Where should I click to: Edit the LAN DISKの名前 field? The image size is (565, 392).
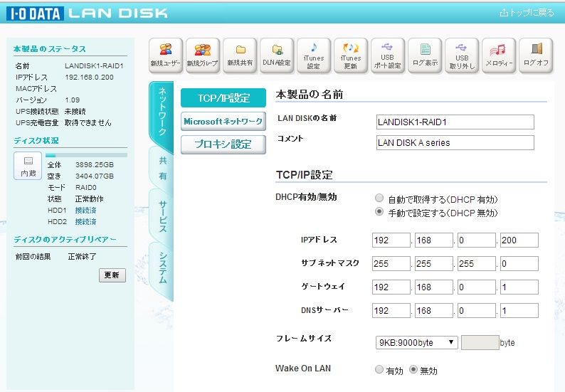click(x=455, y=122)
